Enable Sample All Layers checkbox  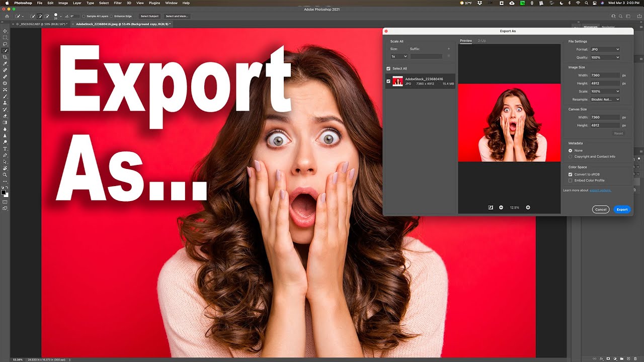pyautogui.click(x=84, y=16)
